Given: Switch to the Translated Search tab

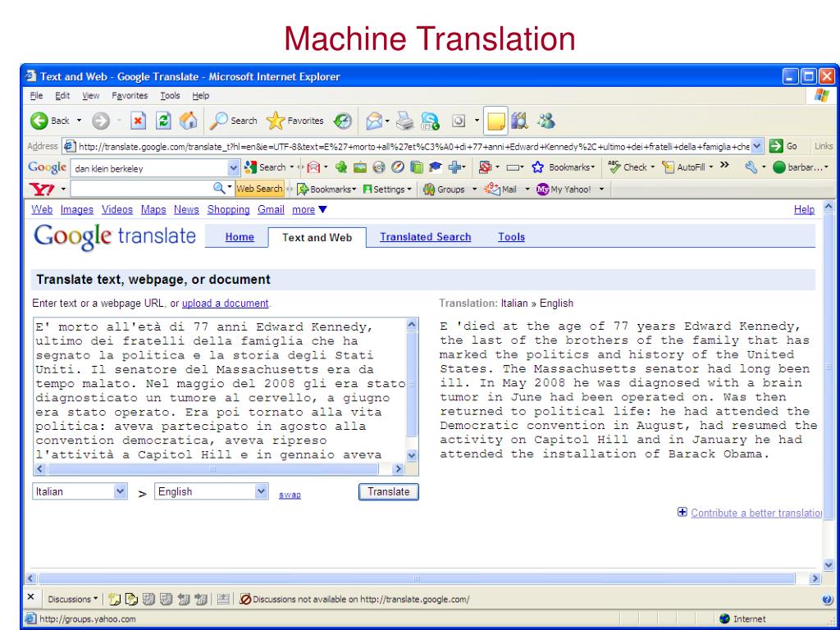Looking at the screenshot, I should [x=426, y=237].
